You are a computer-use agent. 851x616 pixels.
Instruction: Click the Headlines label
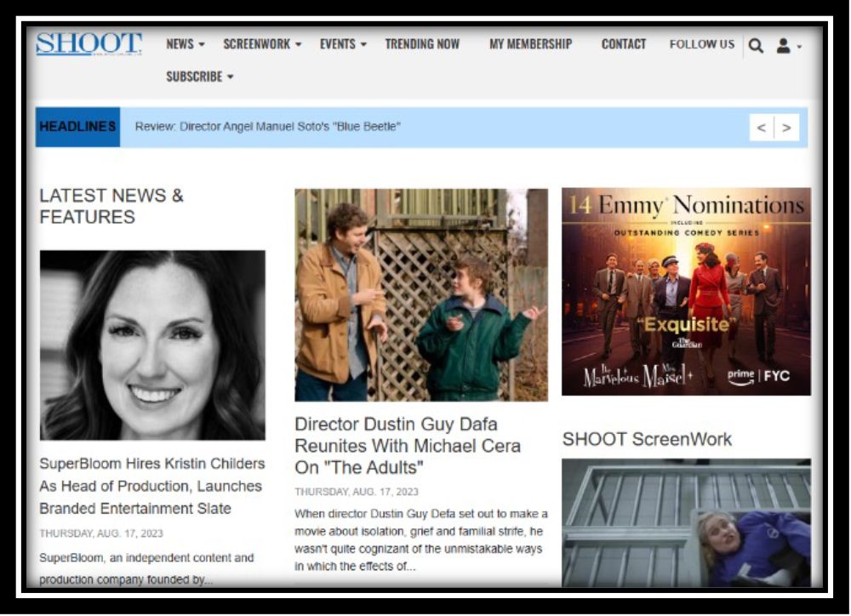point(77,127)
